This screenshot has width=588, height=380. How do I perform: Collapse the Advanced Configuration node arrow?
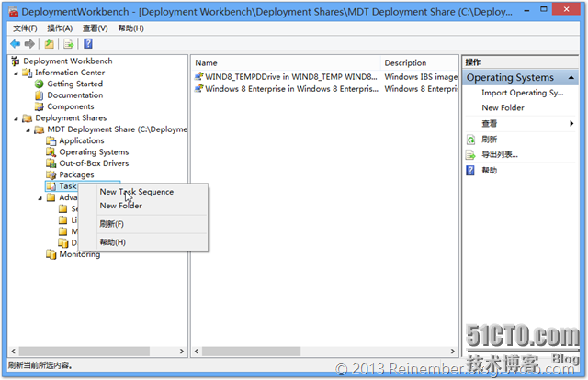pos(40,198)
